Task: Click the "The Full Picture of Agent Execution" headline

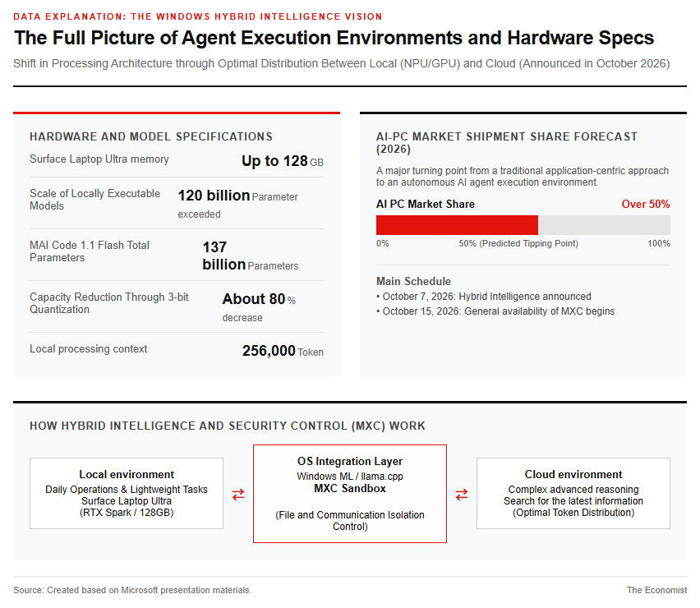Action: (x=334, y=38)
